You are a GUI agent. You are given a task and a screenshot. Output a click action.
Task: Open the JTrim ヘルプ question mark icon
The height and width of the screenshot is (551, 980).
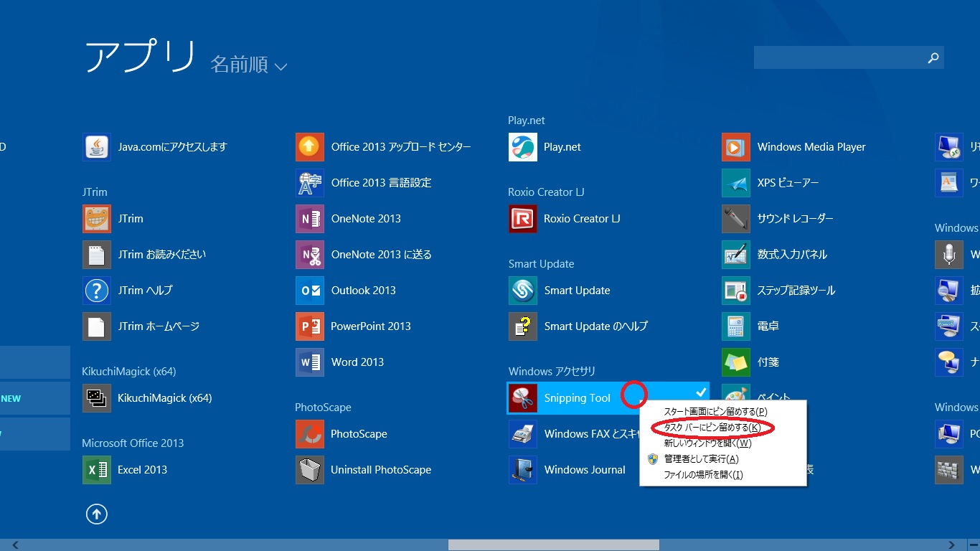coord(97,291)
